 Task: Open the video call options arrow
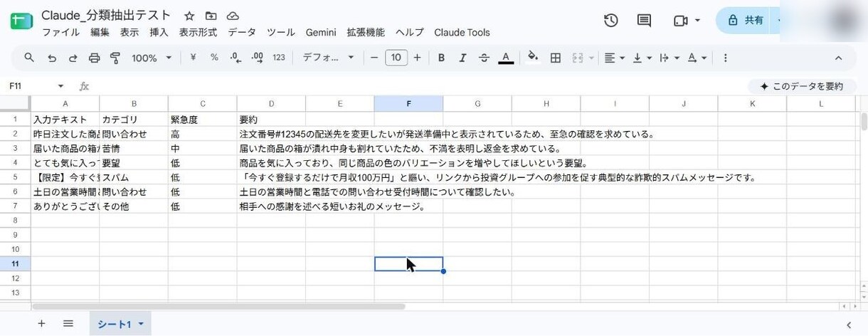pyautogui.click(x=697, y=21)
